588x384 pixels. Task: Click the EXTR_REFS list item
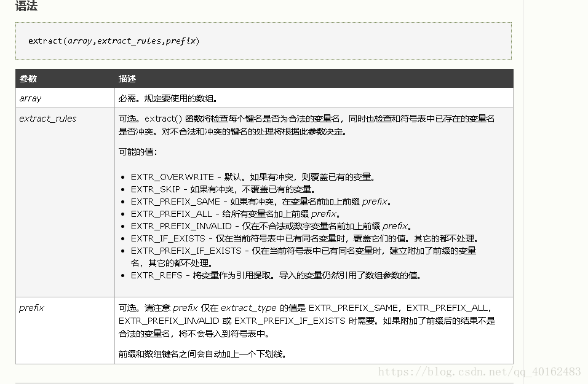coord(276,275)
